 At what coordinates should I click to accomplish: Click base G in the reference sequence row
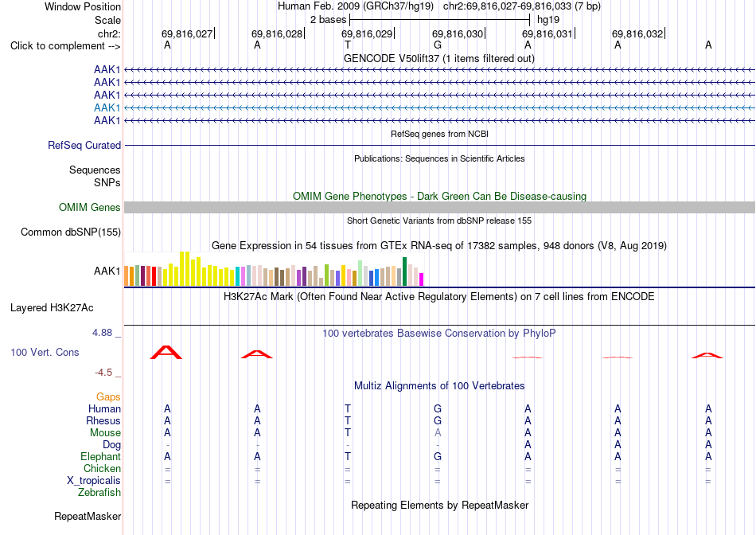[438, 45]
